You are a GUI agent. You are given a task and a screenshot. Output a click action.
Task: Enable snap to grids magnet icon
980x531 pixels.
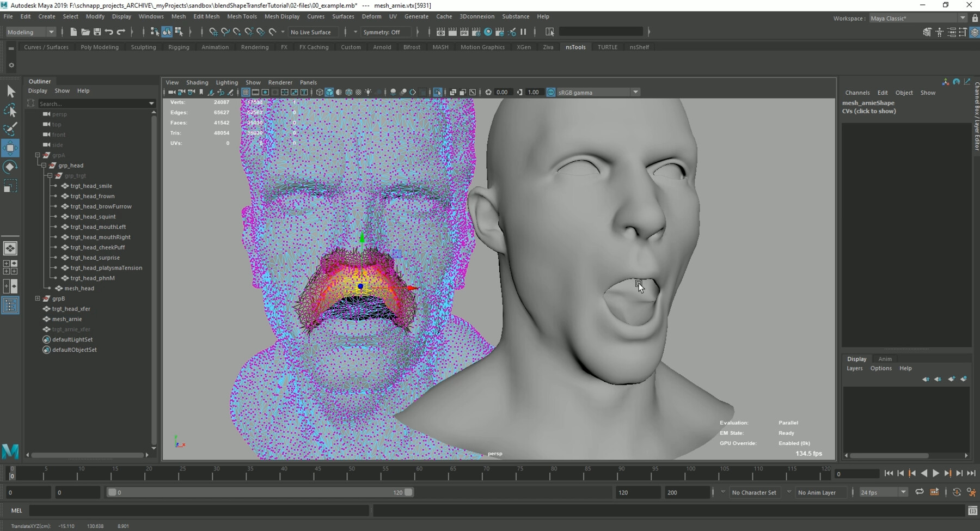pyautogui.click(x=214, y=32)
